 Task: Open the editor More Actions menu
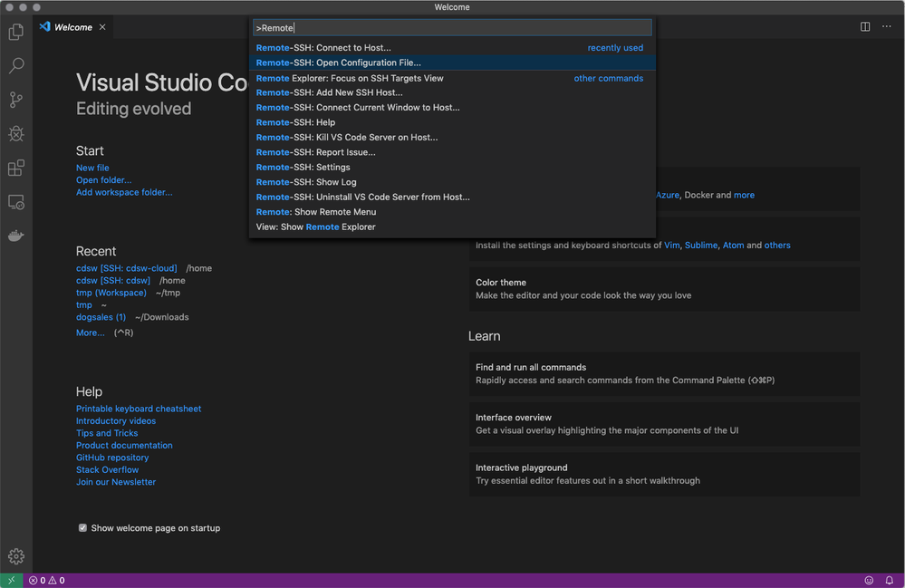coord(887,26)
